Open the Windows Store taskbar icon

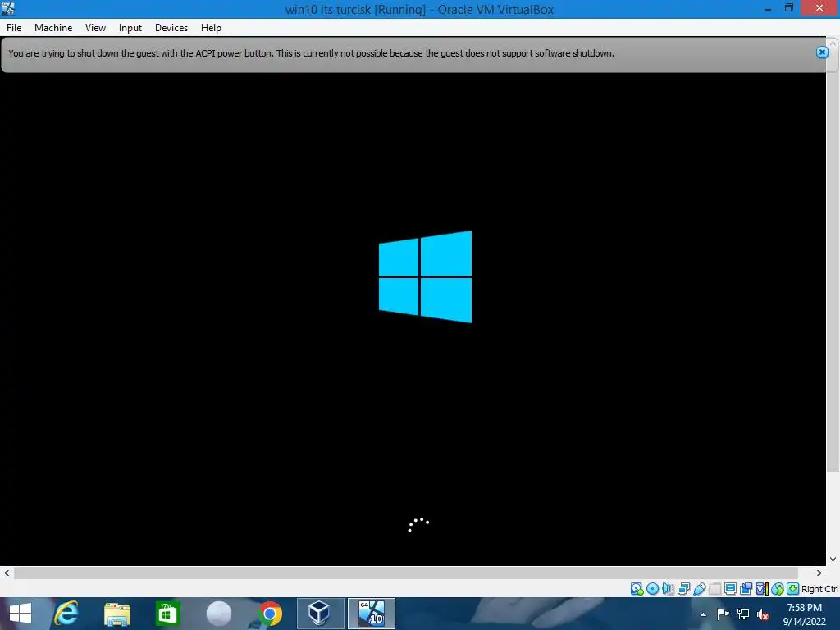(167, 614)
